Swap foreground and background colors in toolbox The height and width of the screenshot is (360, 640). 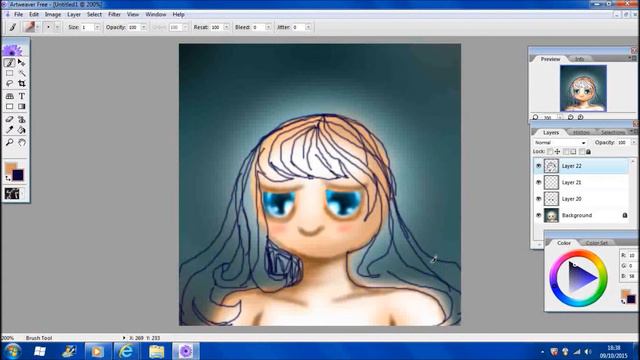tap(7, 178)
